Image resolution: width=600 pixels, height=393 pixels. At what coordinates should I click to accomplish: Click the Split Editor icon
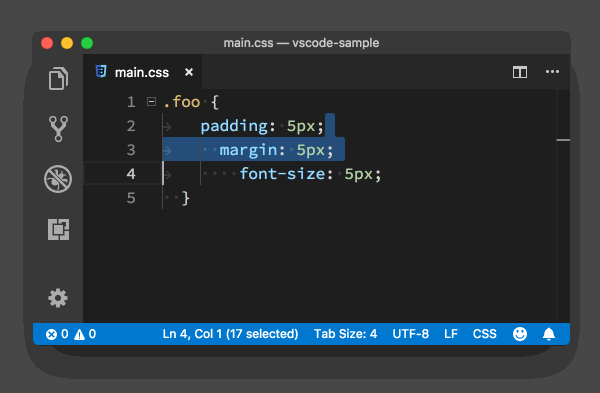(520, 72)
